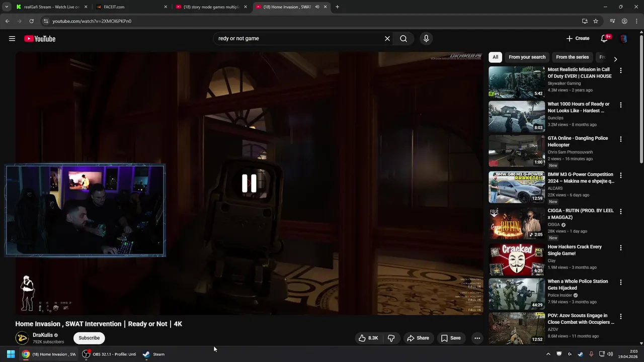Open options for GTA Online helicopter video
Screen dimensions: 644x362
pos(620,139)
